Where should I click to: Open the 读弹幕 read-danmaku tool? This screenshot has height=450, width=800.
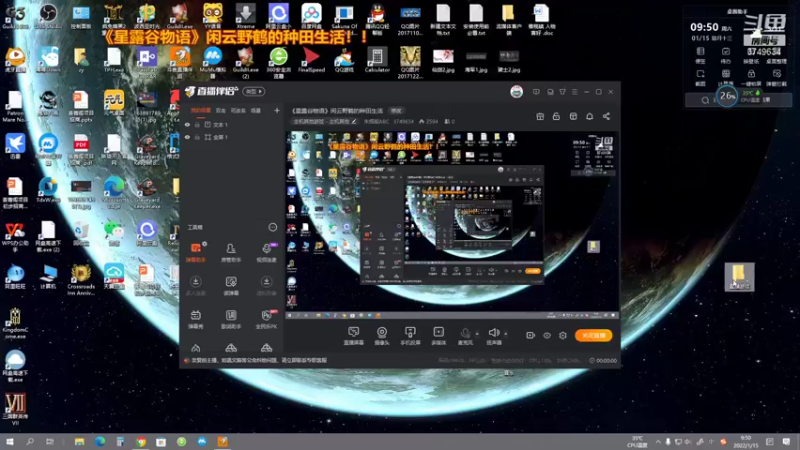click(231, 286)
